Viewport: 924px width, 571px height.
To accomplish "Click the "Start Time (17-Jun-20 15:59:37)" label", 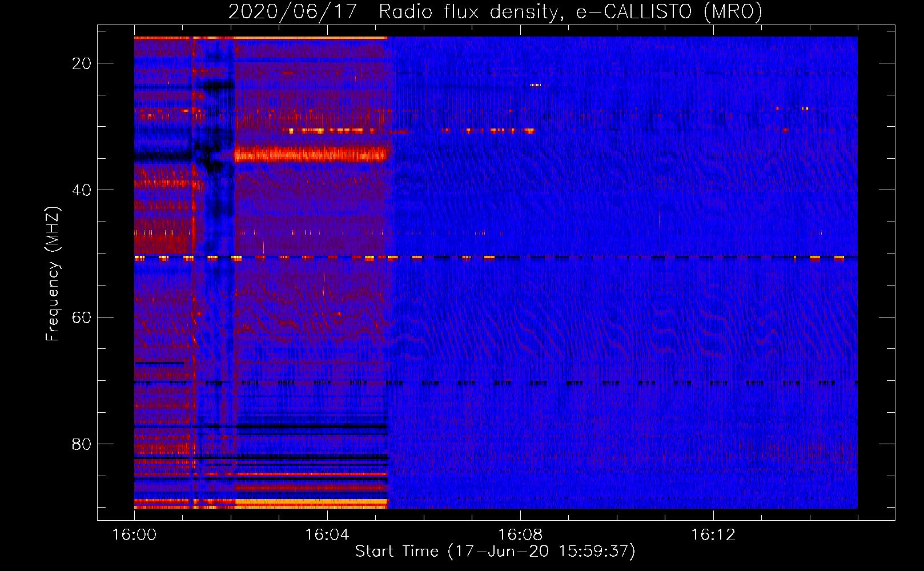I will pyautogui.click(x=495, y=552).
